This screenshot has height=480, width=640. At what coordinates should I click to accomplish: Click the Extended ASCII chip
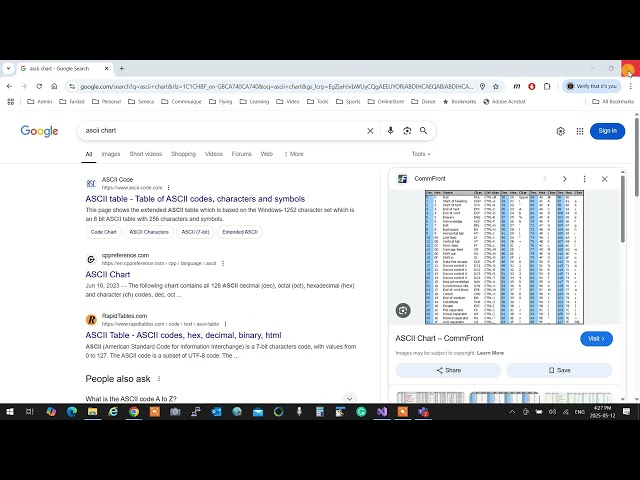pyautogui.click(x=240, y=232)
